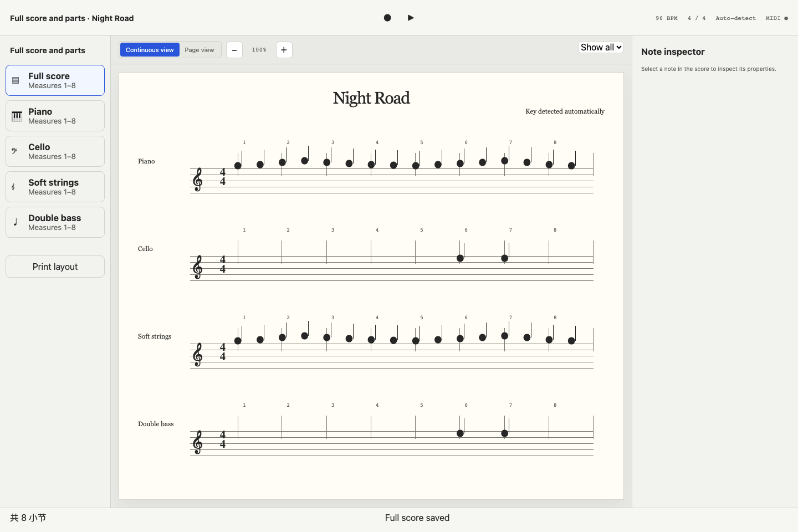Viewport: 798px width, 532px height.
Task: Click the Cello staff label in score
Action: click(x=145, y=249)
